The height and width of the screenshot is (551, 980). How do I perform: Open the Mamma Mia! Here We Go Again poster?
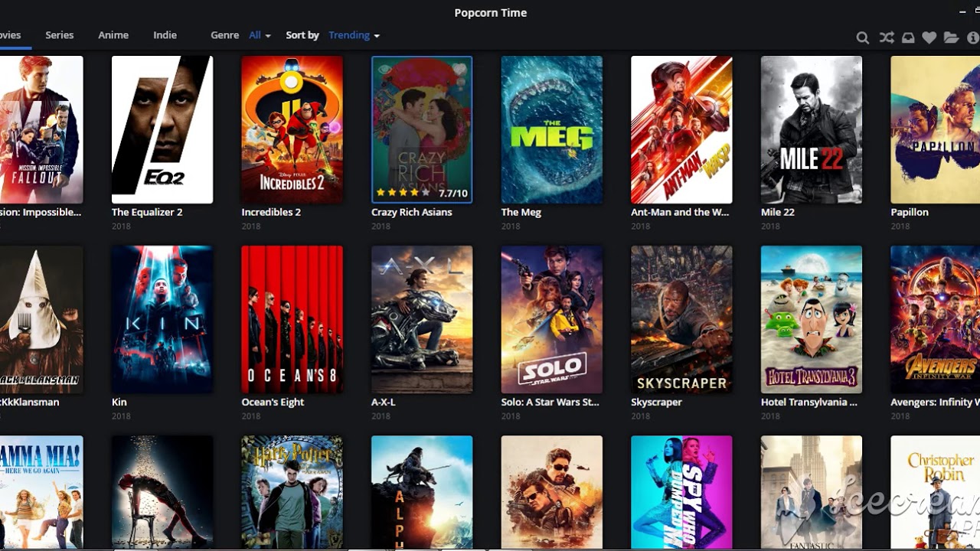[x=41, y=492]
